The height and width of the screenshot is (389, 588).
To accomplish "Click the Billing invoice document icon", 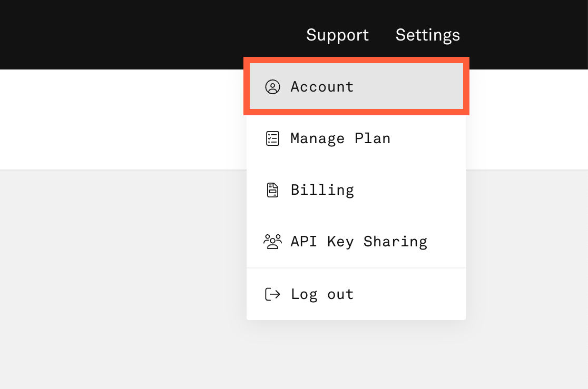I will coord(272,190).
